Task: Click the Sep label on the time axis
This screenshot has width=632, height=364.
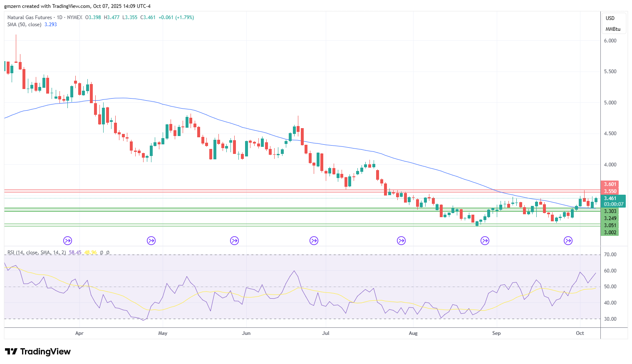Action: click(496, 333)
